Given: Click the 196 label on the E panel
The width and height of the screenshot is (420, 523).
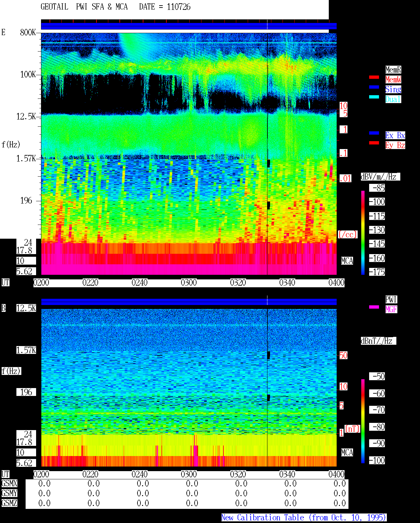Looking at the screenshot, I should [x=26, y=201].
